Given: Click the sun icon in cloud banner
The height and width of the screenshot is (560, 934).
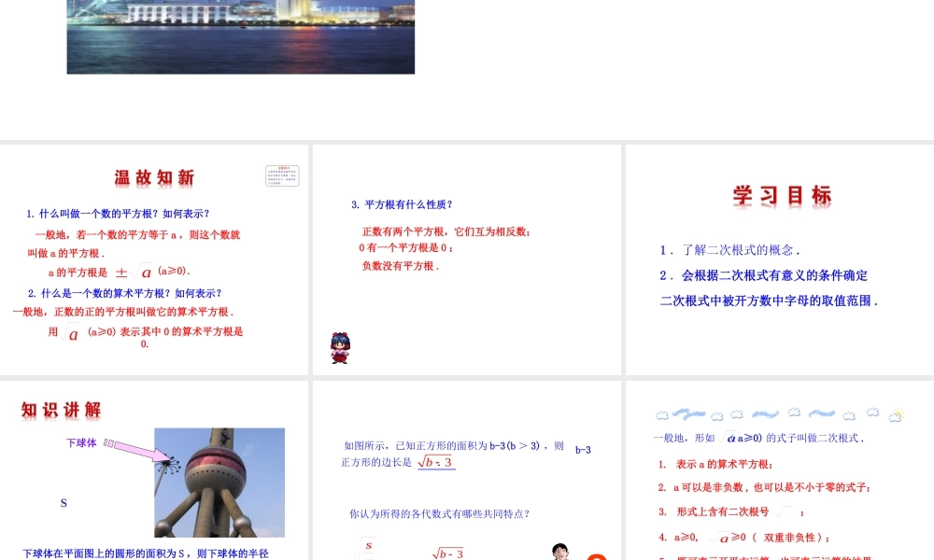Looking at the screenshot, I should click(x=896, y=415).
